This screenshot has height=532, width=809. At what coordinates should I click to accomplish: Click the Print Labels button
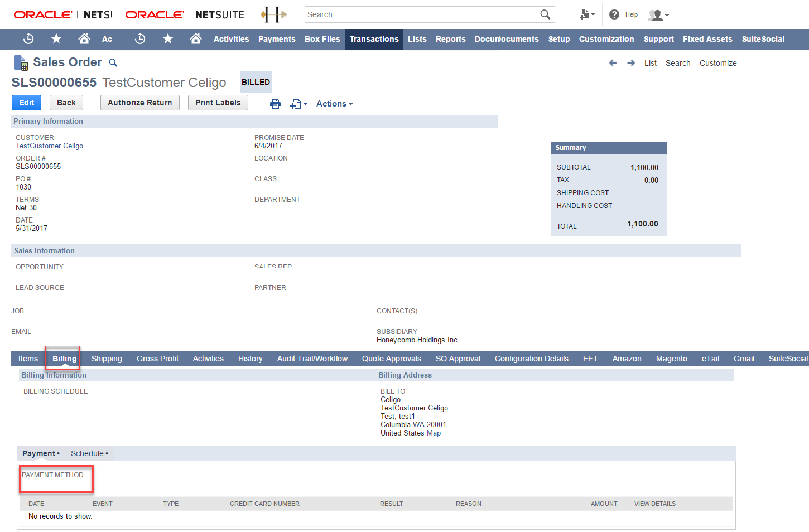tap(218, 103)
